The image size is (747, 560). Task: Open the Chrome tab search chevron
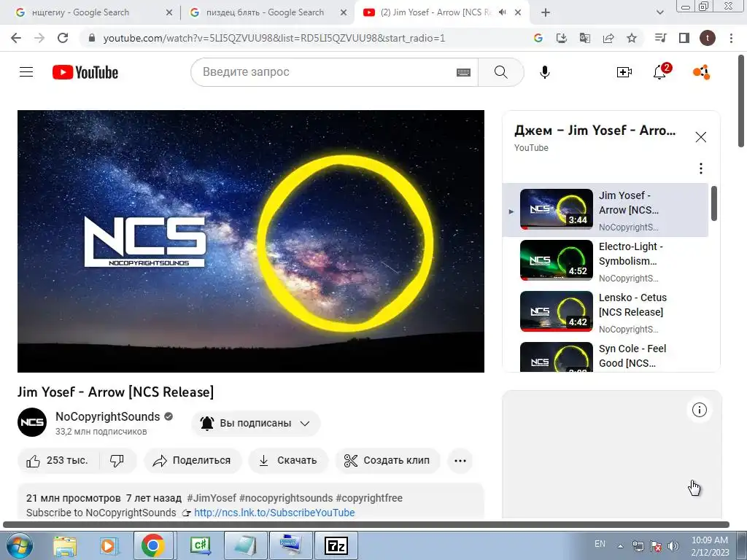tap(659, 12)
